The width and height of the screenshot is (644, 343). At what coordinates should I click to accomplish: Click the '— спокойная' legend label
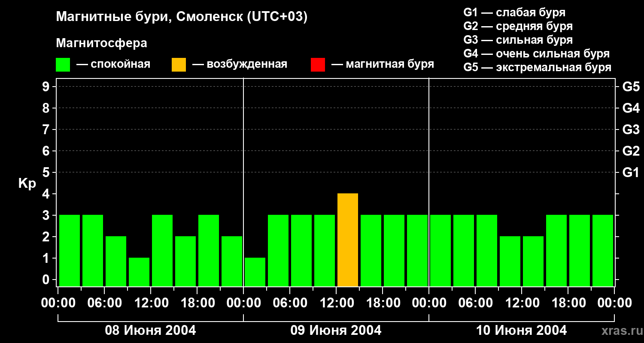click(113, 64)
